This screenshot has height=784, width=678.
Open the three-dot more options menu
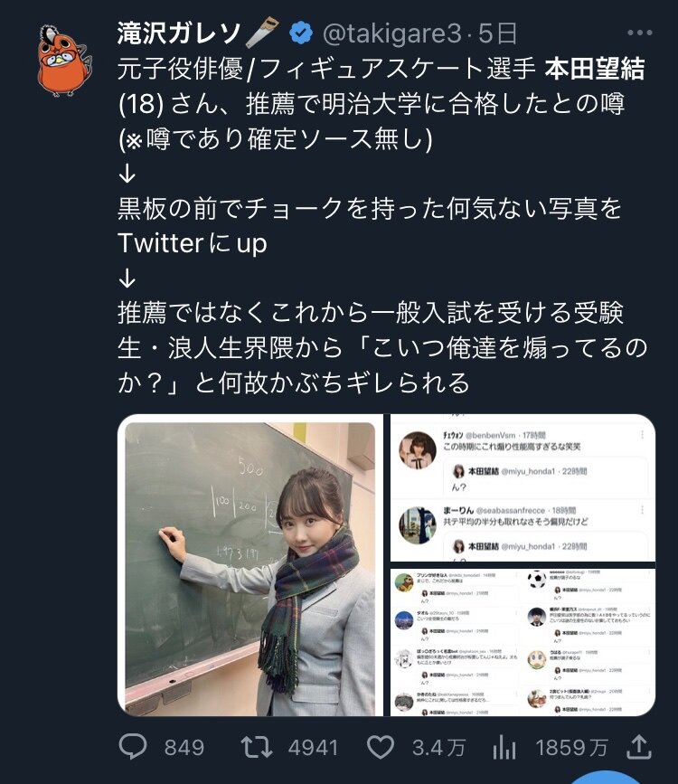pyautogui.click(x=639, y=33)
